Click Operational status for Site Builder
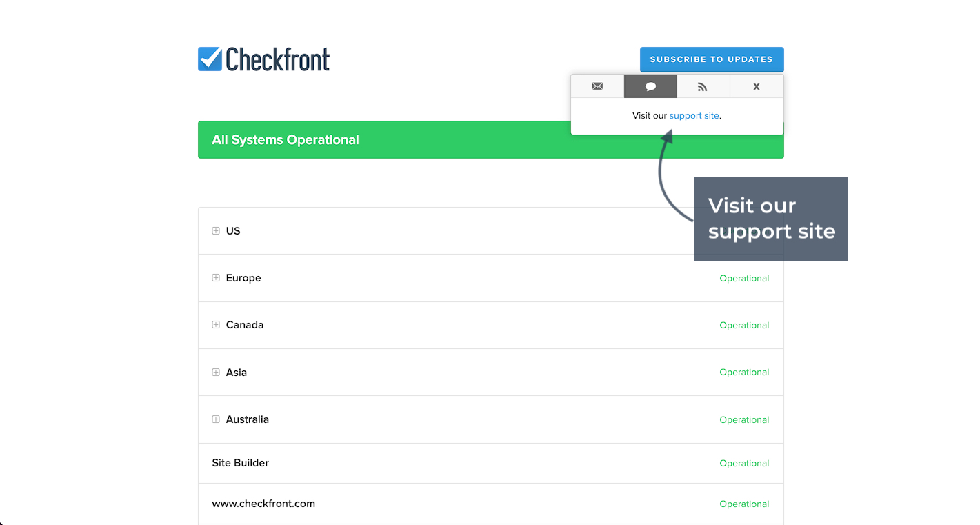 coord(744,464)
